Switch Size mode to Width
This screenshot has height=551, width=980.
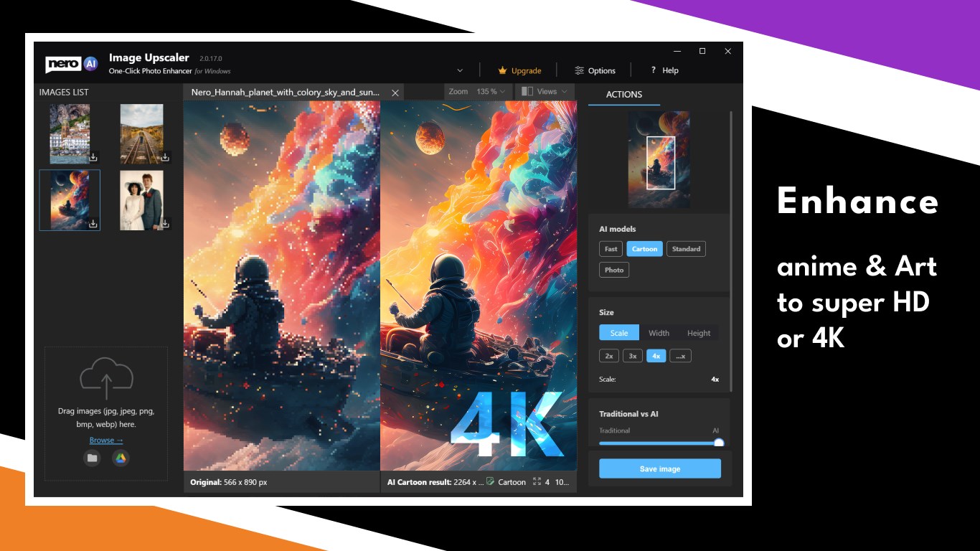659,333
